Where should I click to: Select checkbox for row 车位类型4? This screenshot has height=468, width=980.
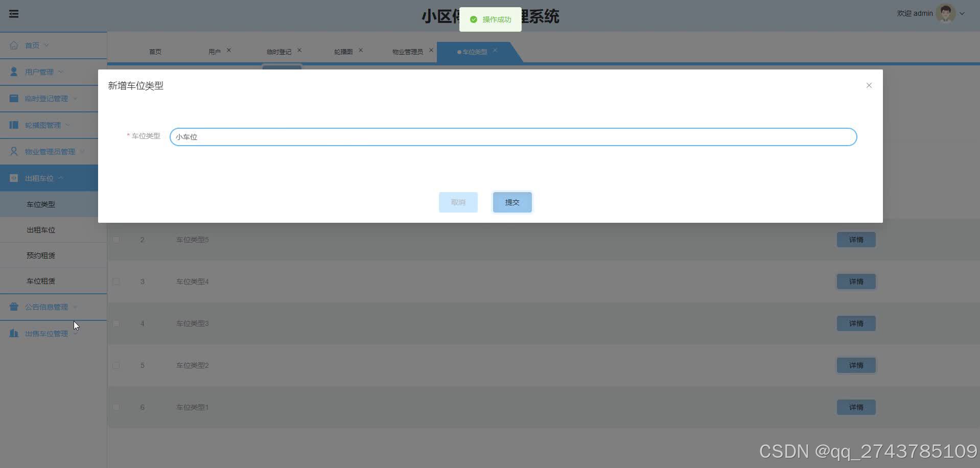click(116, 282)
